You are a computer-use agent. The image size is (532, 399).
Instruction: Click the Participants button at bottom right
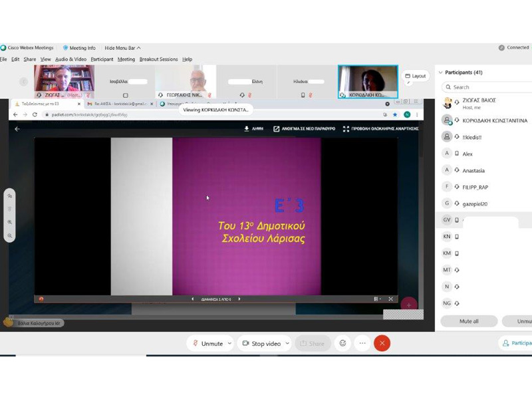coord(516,343)
